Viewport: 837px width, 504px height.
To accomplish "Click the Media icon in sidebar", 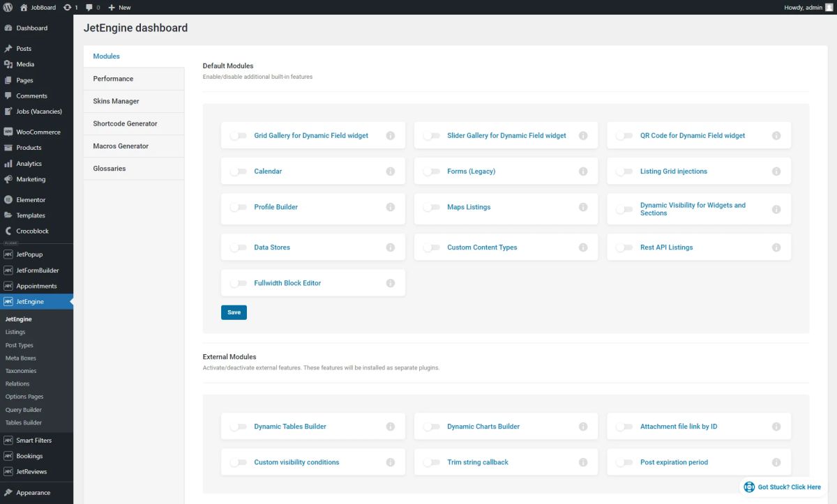I will click(8, 64).
